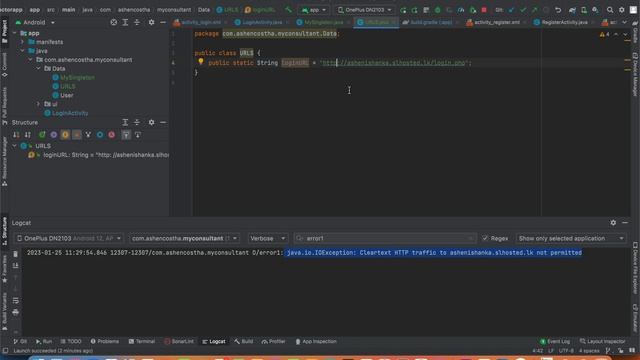Click the myconsultant breadcrumb in navigation bar

click(174, 10)
